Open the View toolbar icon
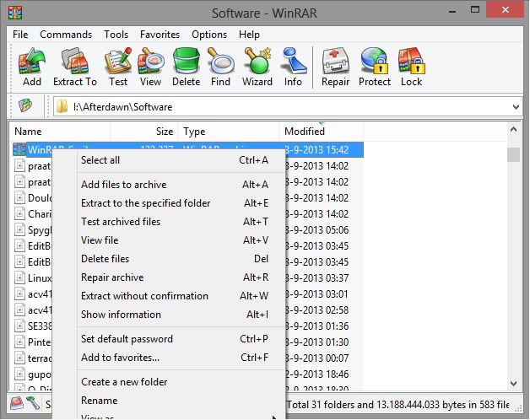Screen dimensions: 530x420 click(x=151, y=67)
